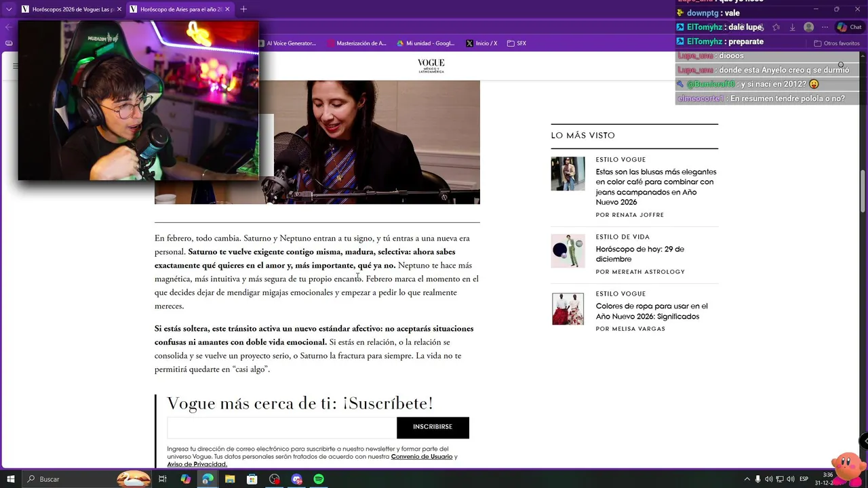Open a new browser tab
The image size is (868, 488).
pos(243,9)
